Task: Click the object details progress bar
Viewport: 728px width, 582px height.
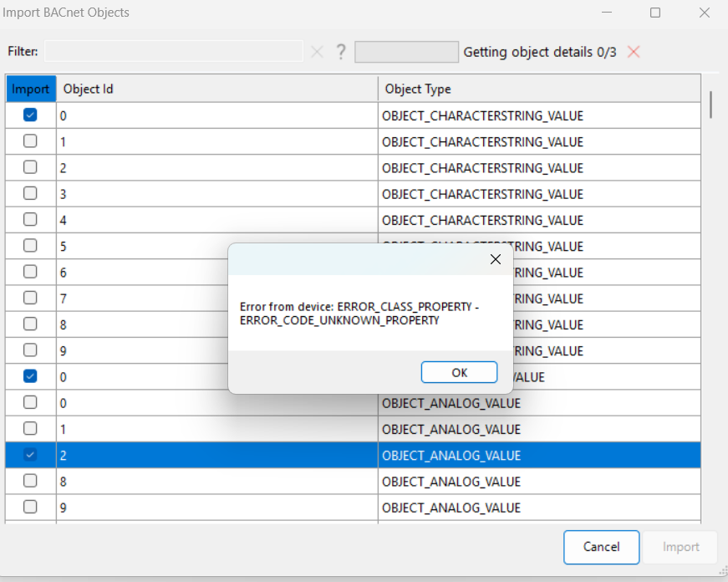Action: tap(406, 52)
